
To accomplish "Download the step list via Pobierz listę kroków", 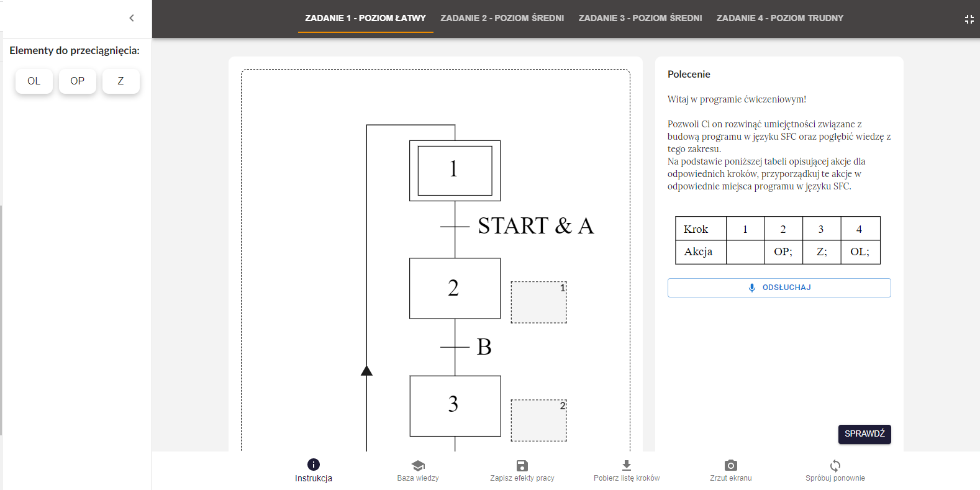I will click(x=627, y=465).
